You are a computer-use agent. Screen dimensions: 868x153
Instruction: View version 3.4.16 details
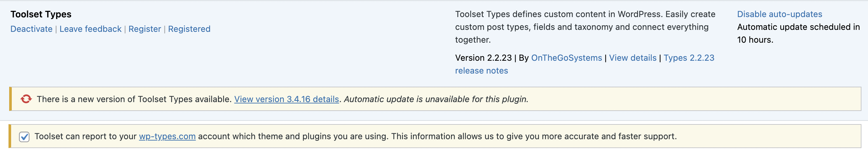click(x=286, y=99)
